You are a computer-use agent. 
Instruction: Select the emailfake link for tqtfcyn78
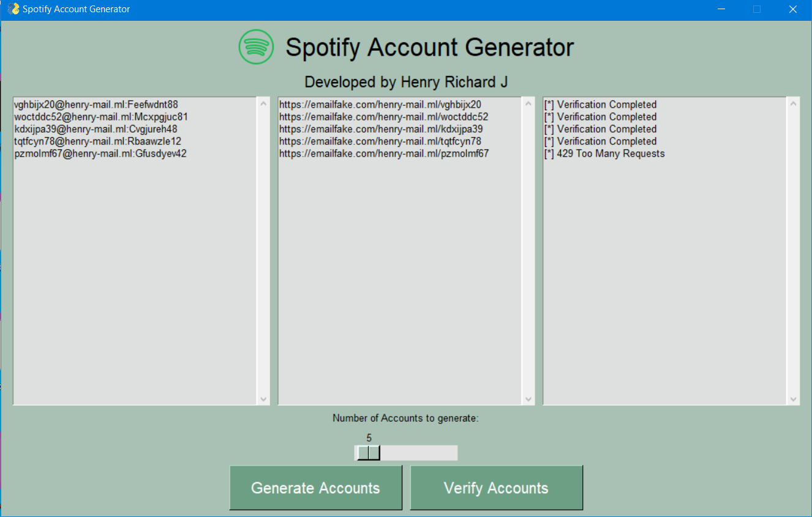click(382, 141)
